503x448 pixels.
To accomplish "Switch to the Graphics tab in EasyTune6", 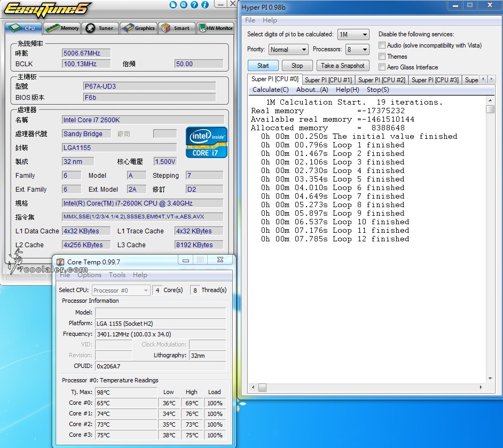I will coord(139,28).
